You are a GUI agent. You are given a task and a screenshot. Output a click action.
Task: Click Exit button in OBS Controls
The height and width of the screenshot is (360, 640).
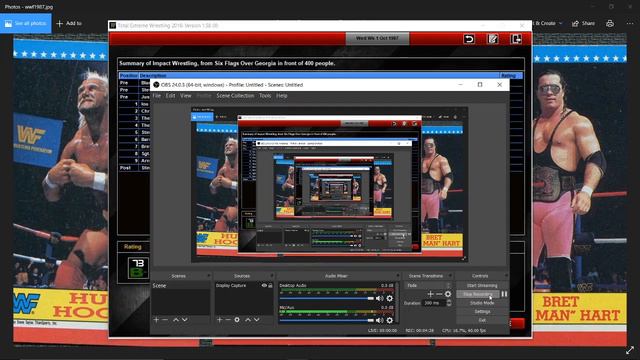click(482, 320)
